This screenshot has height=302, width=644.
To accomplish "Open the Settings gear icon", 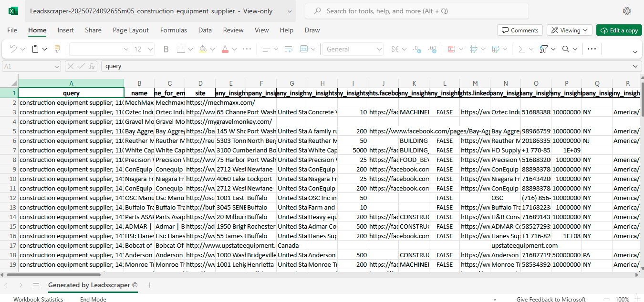I will coord(627,11).
